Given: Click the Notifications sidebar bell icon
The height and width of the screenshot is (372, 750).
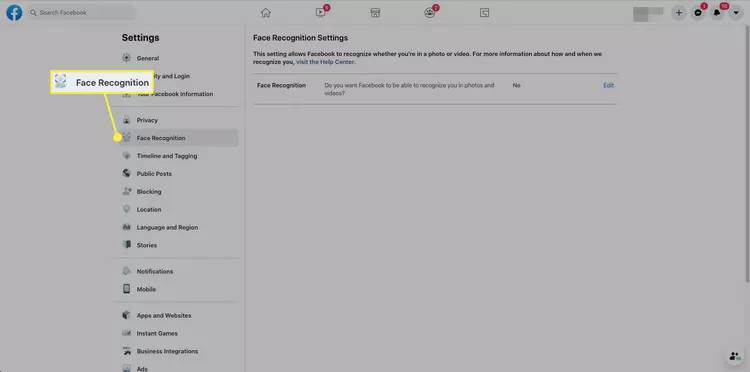Looking at the screenshot, I should [126, 271].
